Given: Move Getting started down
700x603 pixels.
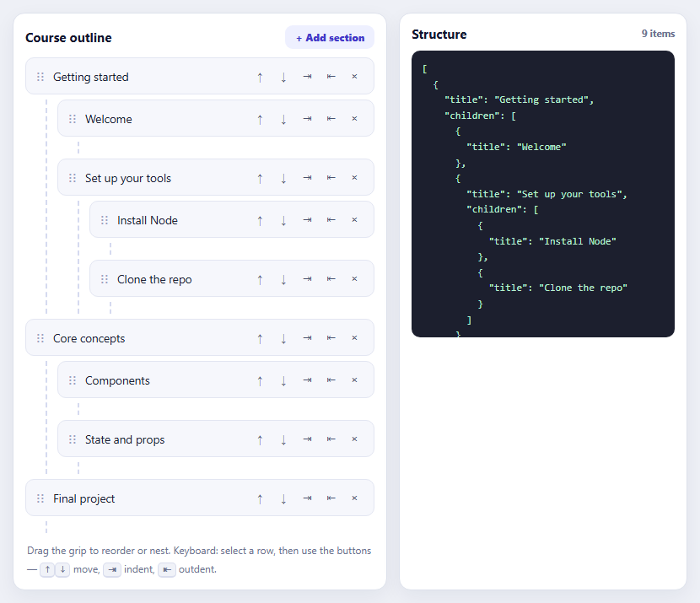Looking at the screenshot, I should pos(283,77).
